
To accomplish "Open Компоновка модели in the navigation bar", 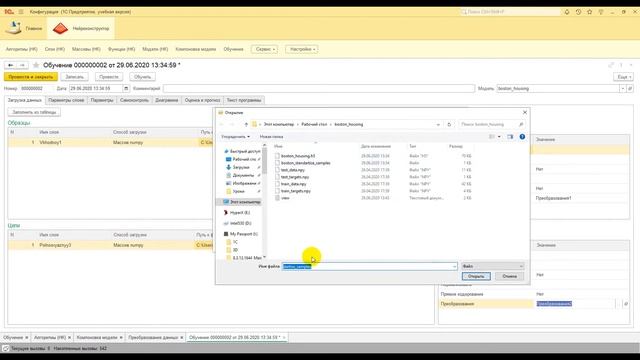I will (196, 49).
